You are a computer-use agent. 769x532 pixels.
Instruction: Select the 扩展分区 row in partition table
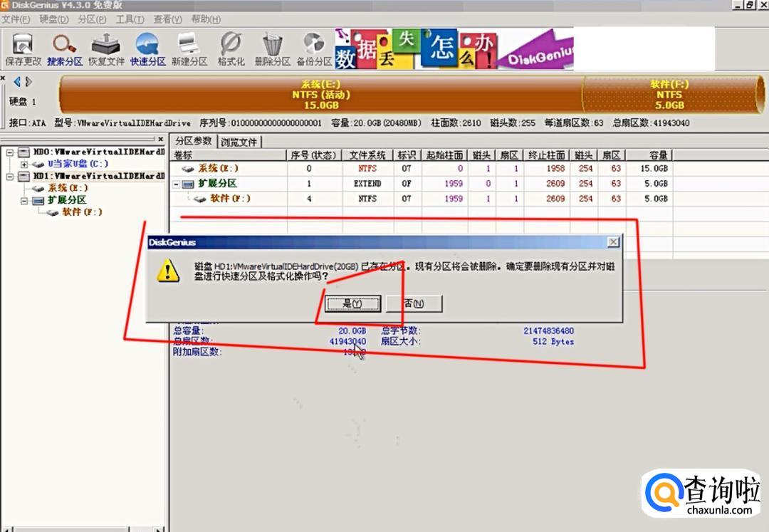pos(422,183)
